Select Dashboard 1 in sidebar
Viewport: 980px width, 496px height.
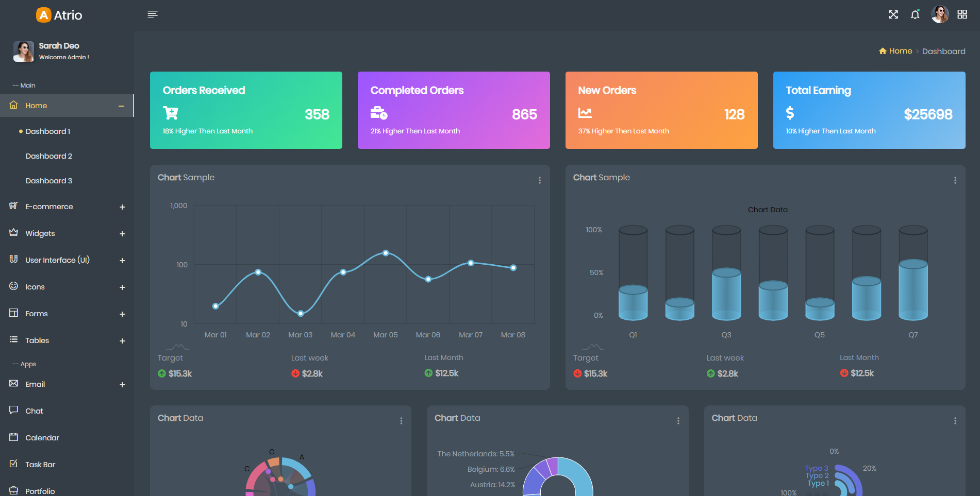(48, 131)
